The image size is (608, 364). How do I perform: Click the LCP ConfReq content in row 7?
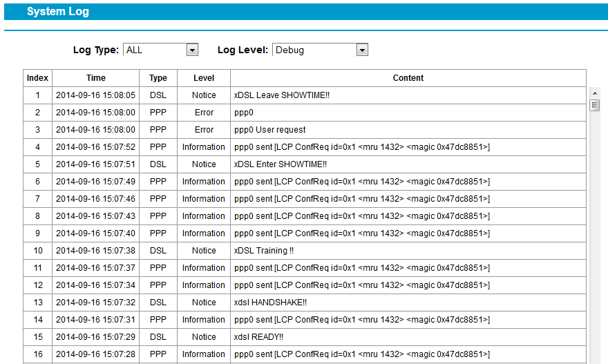(362, 198)
